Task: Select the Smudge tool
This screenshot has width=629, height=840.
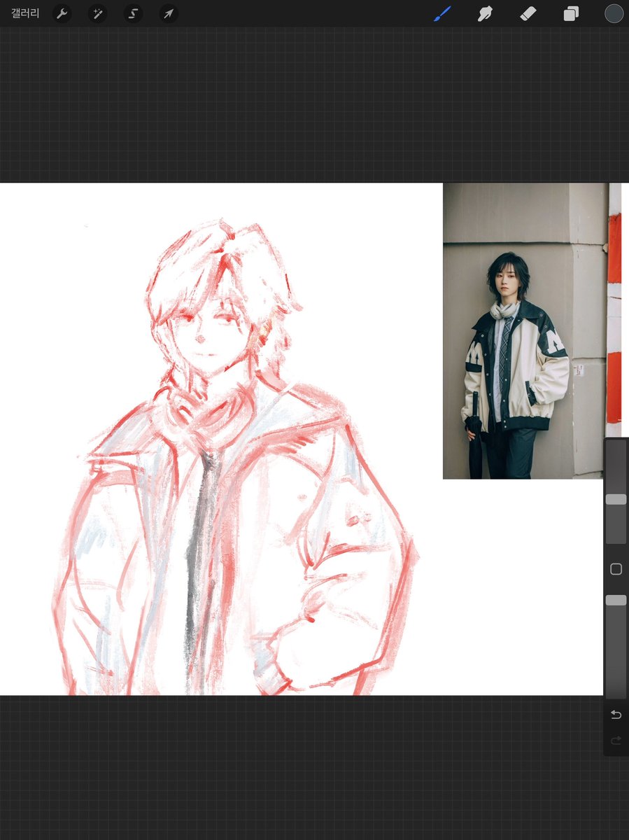Action: (485, 13)
